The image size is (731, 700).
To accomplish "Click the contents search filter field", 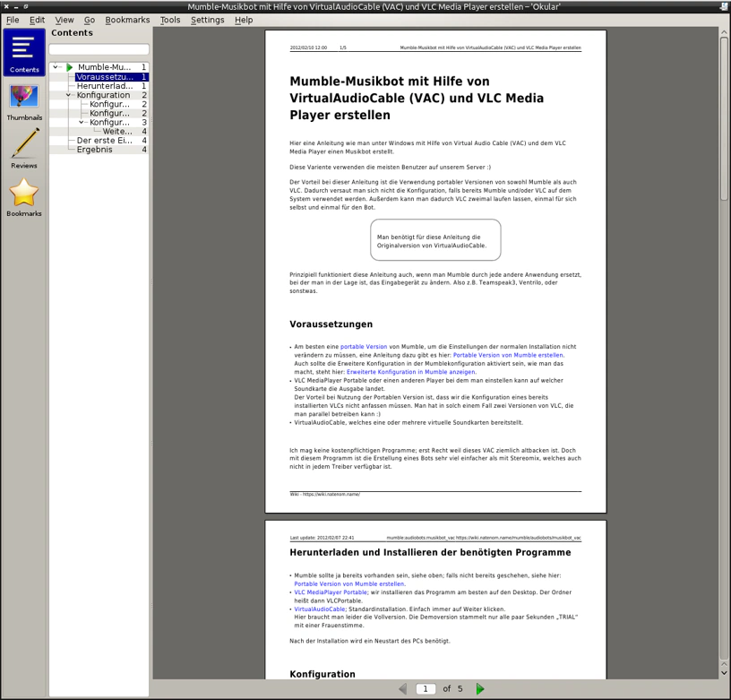I will click(99, 49).
